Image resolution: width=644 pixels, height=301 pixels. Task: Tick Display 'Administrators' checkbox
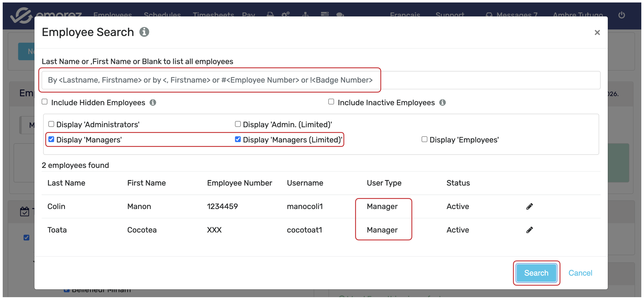(51, 124)
